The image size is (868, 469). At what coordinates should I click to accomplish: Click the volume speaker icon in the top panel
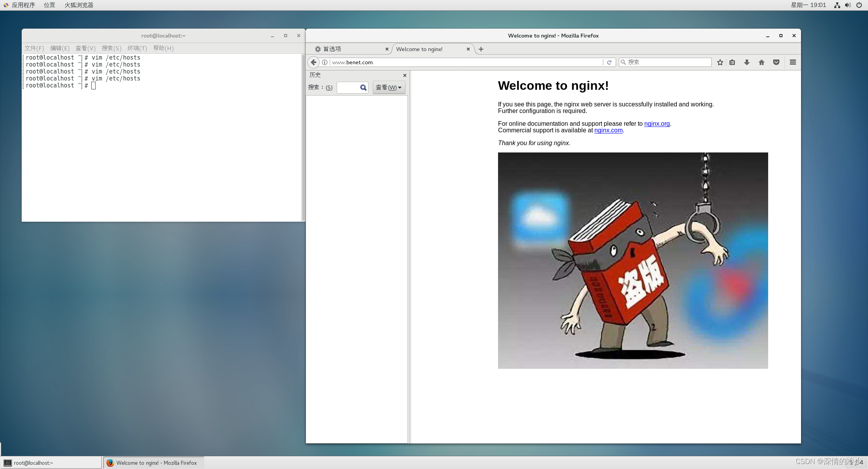(x=848, y=5)
